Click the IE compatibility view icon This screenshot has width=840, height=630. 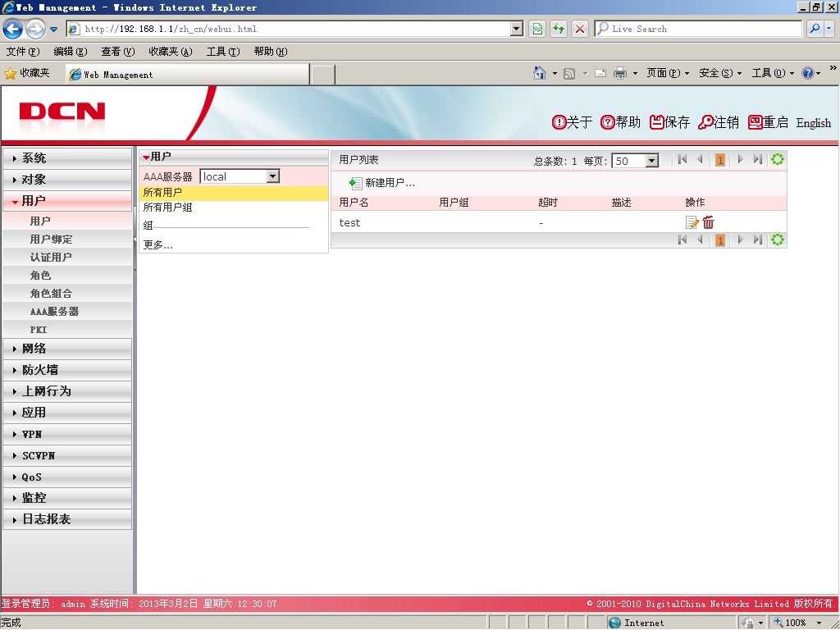click(x=536, y=29)
